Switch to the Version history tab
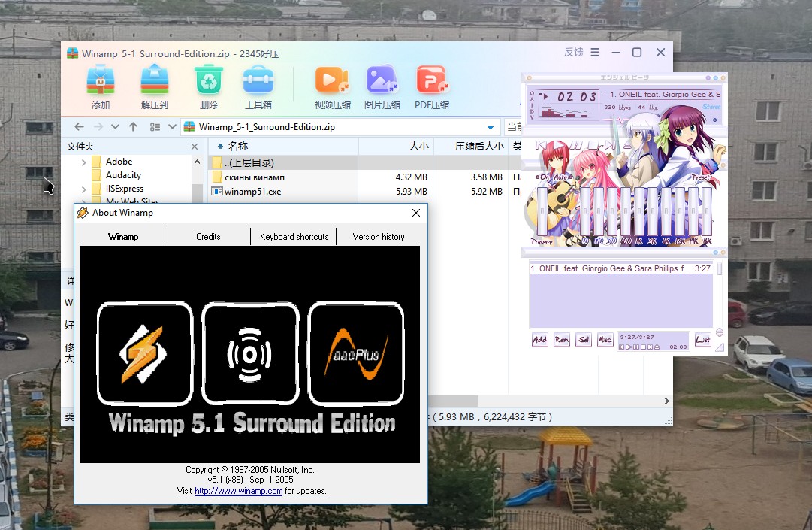 tap(379, 237)
